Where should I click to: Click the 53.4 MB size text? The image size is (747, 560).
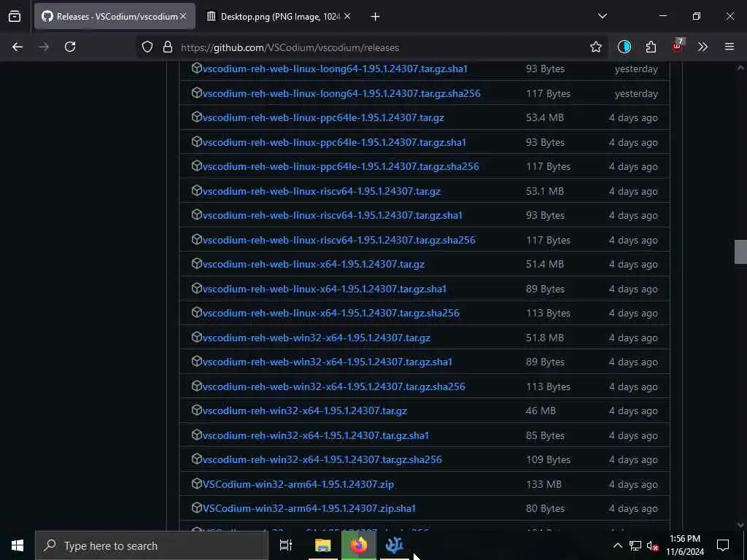coord(544,117)
